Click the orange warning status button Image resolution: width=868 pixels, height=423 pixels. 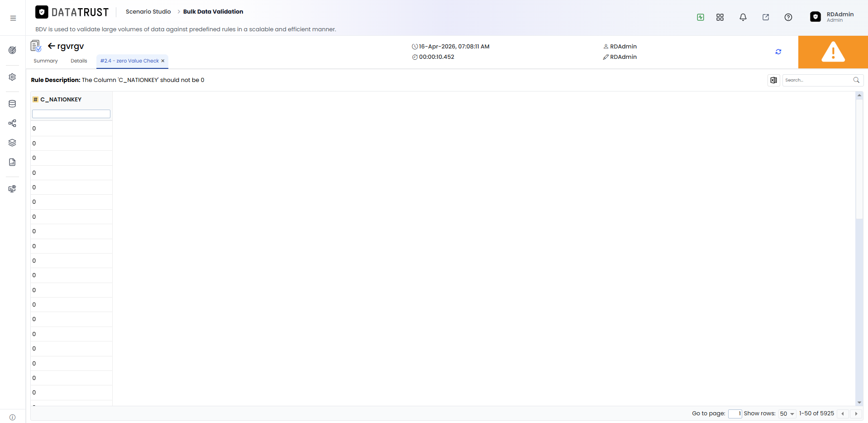coord(833,52)
